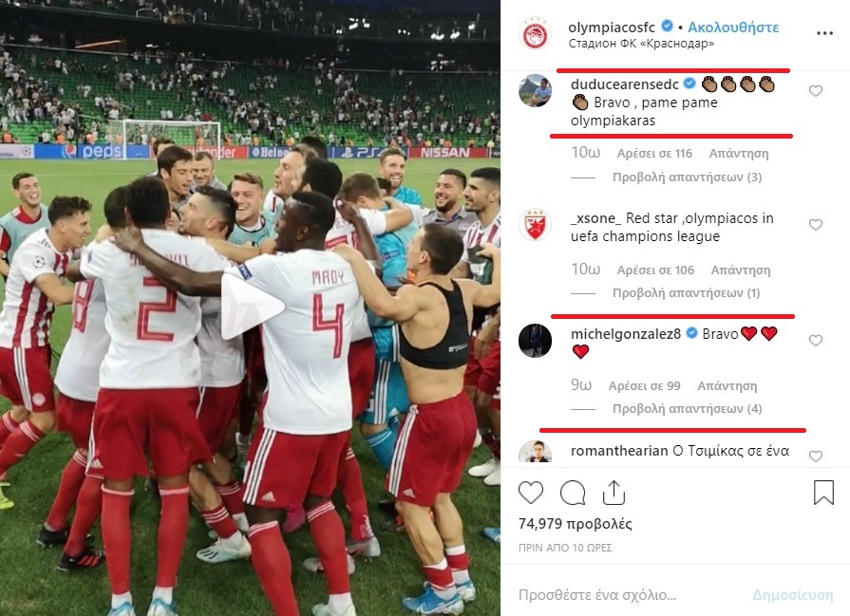View the 106 likes on _xsone_ comment

coord(655,270)
